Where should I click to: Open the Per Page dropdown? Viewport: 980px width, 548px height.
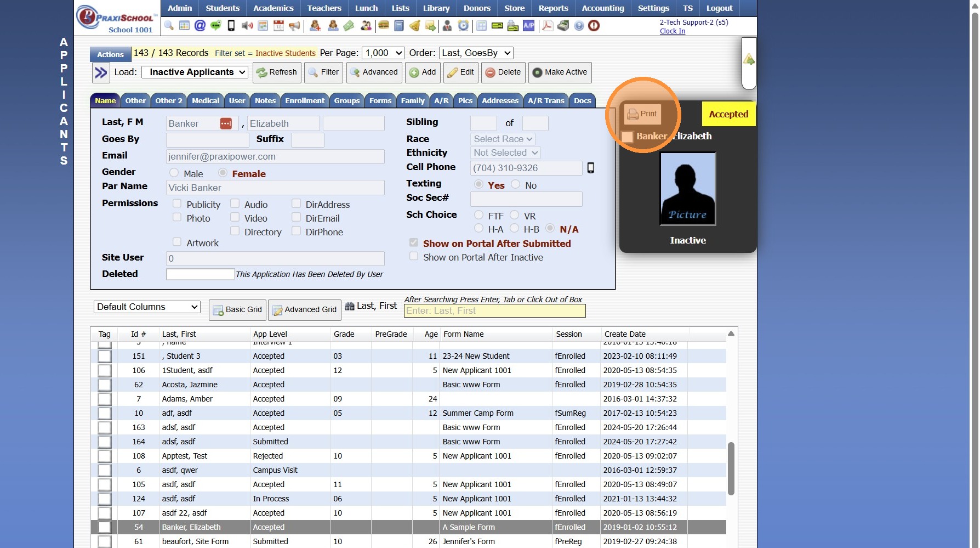tap(383, 53)
